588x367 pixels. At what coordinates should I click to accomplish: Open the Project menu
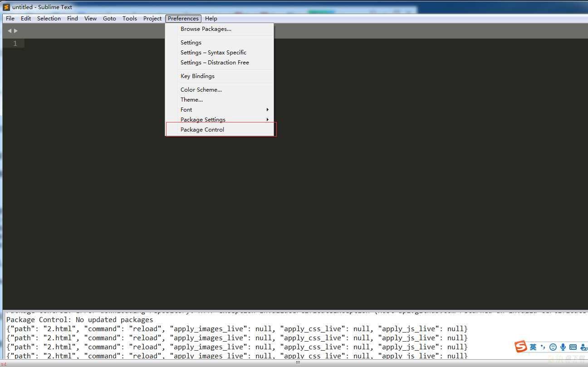coord(152,19)
